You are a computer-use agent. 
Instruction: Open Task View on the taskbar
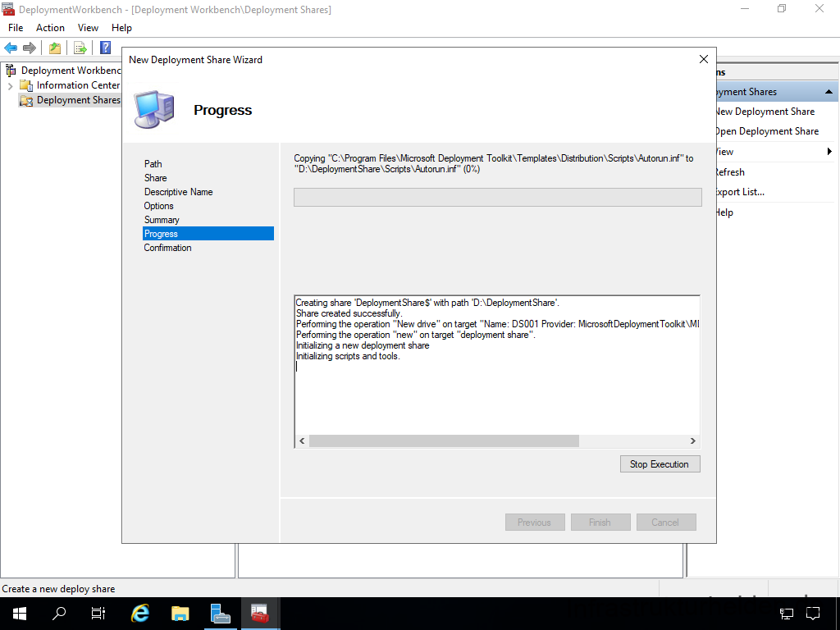[x=98, y=614]
